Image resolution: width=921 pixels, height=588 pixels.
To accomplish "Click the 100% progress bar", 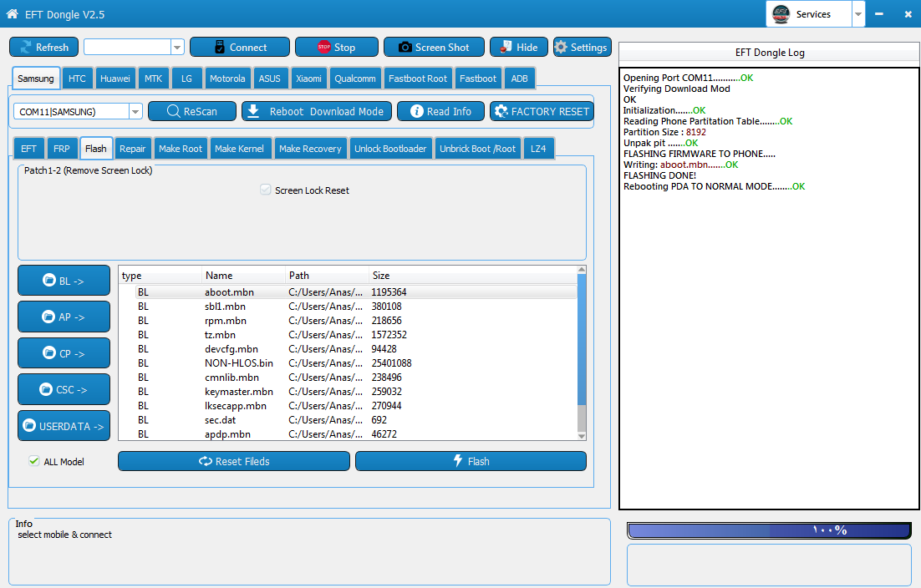I will point(769,530).
